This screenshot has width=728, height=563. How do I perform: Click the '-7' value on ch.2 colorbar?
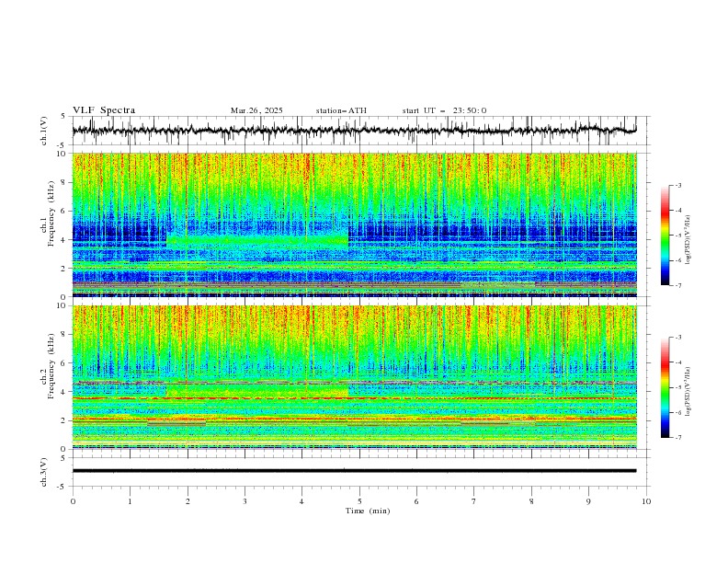pyautogui.click(x=678, y=438)
